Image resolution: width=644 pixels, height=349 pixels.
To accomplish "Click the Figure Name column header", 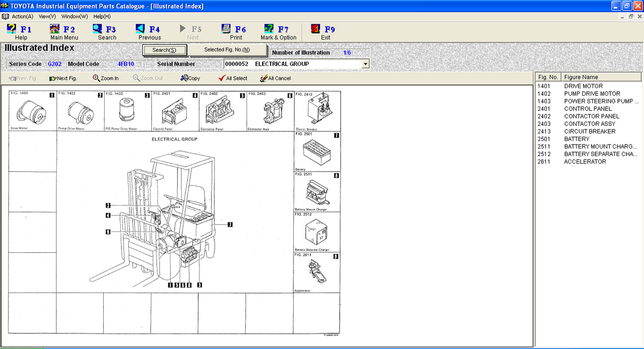I will coord(601,77).
